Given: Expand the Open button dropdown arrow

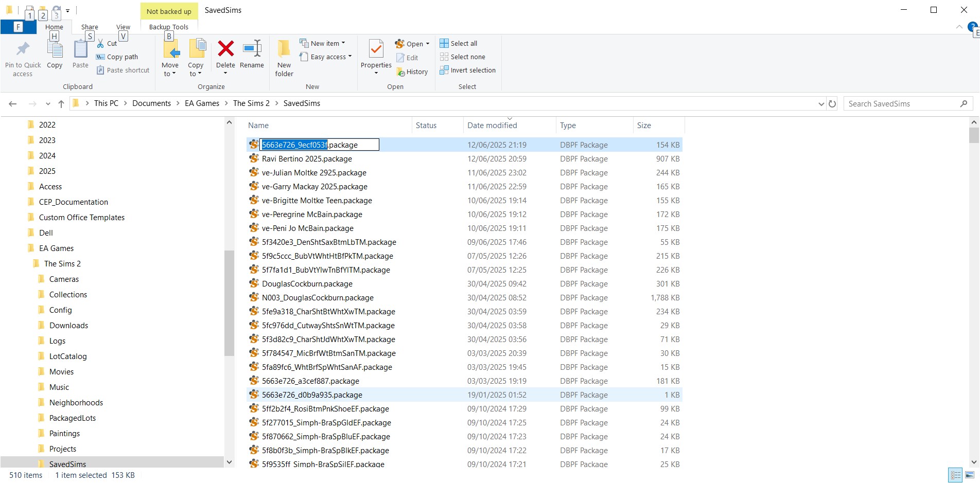Looking at the screenshot, I should [x=428, y=44].
